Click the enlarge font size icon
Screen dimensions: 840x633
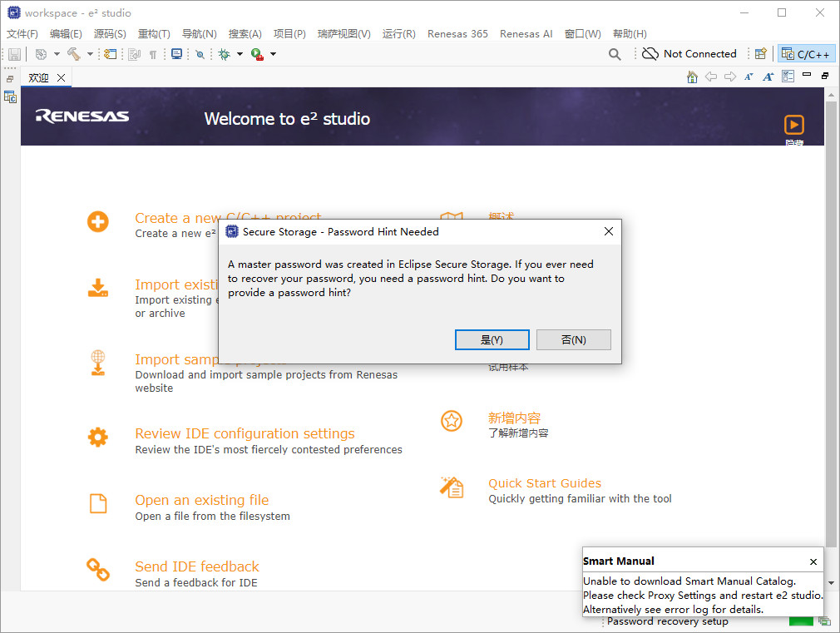point(768,77)
